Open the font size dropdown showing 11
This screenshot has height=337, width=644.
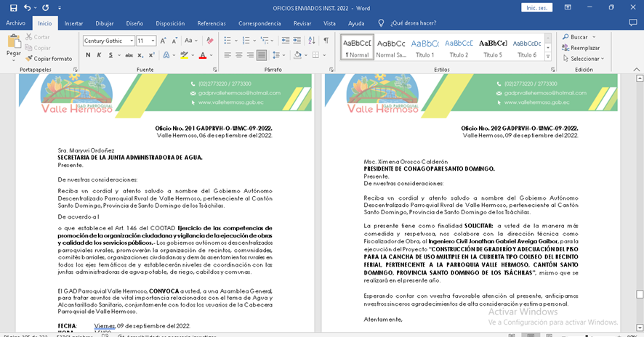pos(153,41)
